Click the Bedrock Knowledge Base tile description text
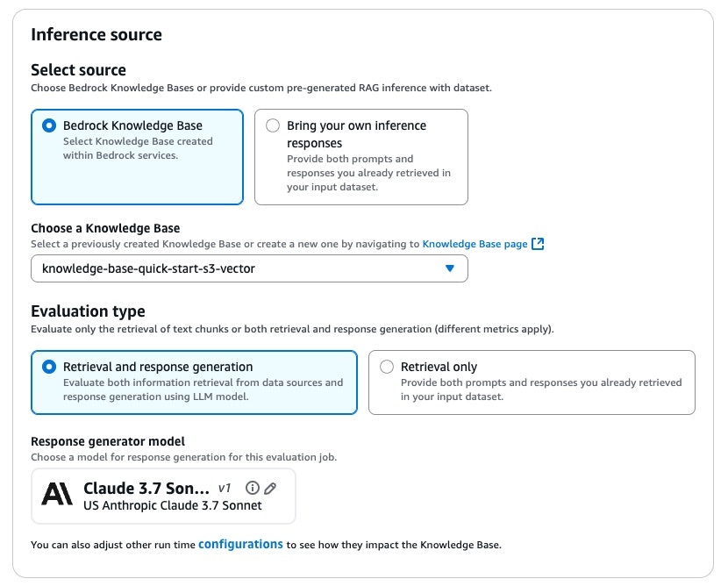Image resolution: width=728 pixels, height=586 pixels. pyautogui.click(x=138, y=148)
